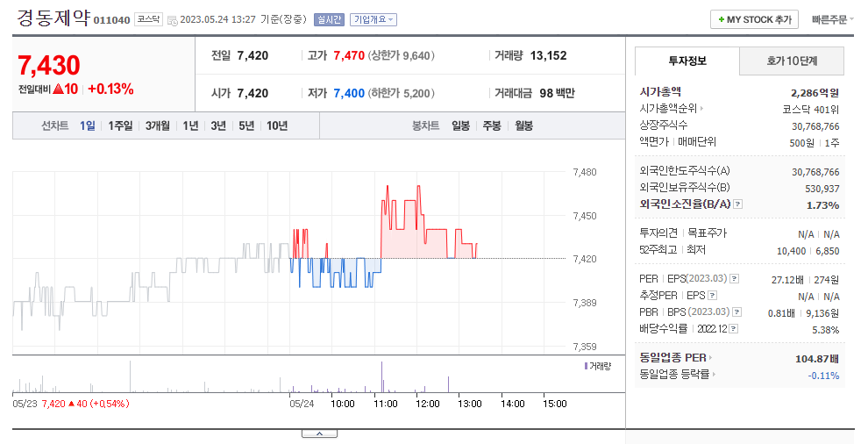Select the 10년 line chart period
The height and width of the screenshot is (444, 868).
[x=277, y=125]
